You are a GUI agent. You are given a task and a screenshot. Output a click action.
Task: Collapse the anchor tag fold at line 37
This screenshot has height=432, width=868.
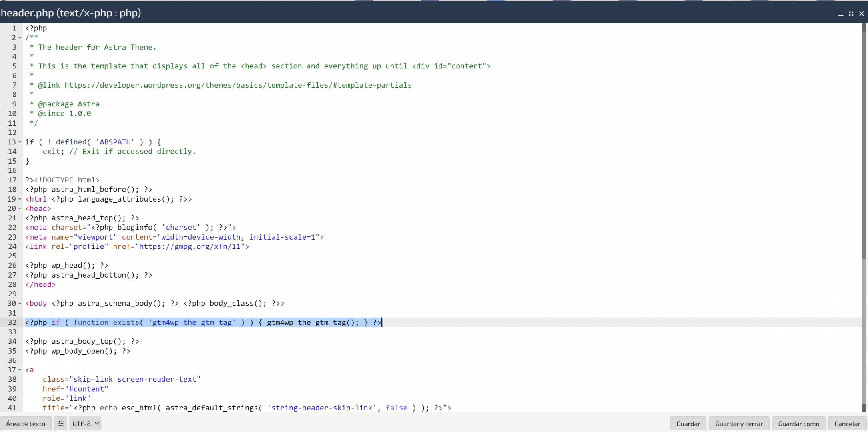coord(20,370)
